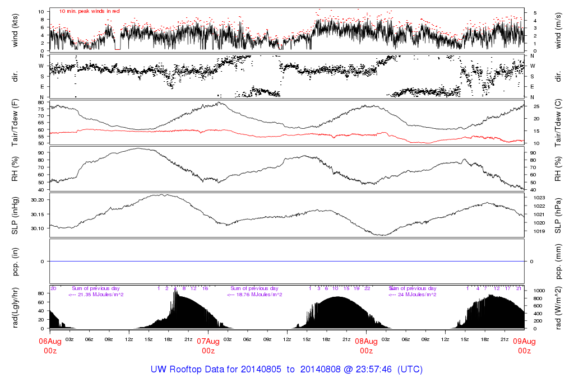Select the 09Aug date marker
Viewport: 574px width, 392px height.
coord(524,341)
